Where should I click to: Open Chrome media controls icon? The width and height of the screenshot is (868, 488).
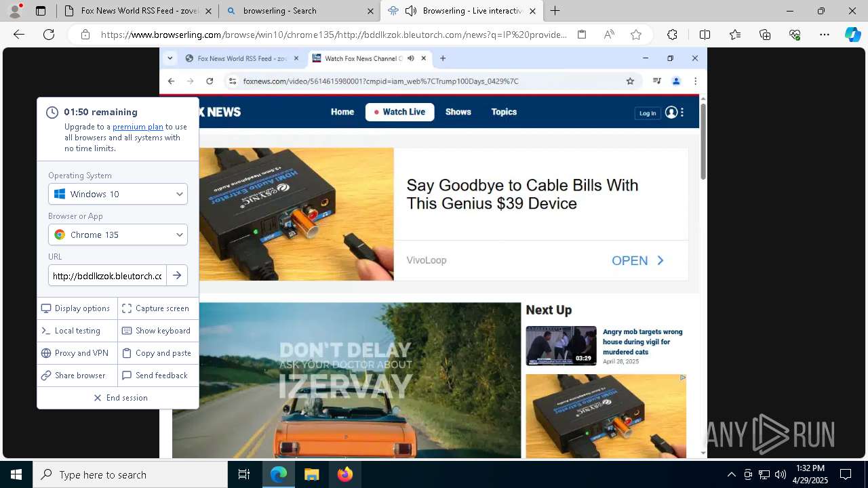pos(656,81)
